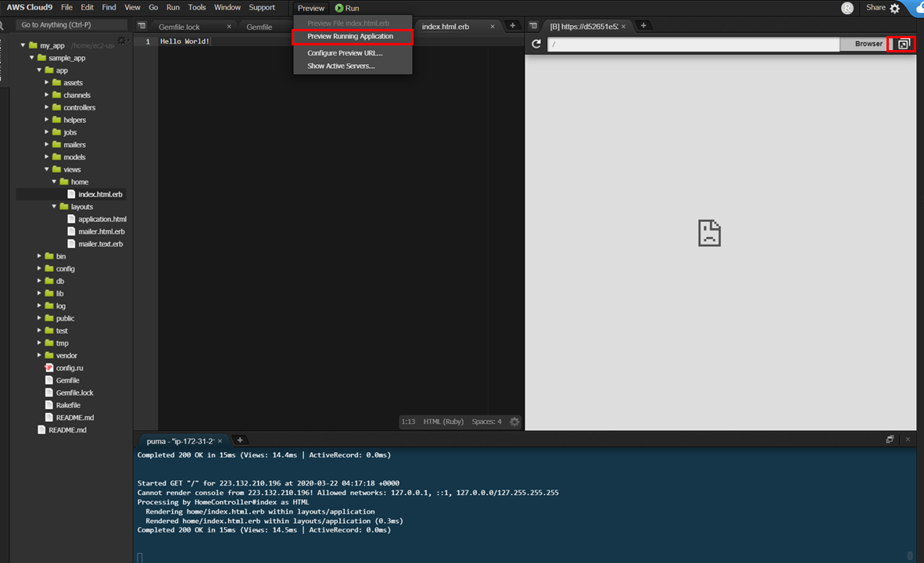Click the AWS Cloud9 logo menu
924x563 pixels.
pyautogui.click(x=30, y=8)
